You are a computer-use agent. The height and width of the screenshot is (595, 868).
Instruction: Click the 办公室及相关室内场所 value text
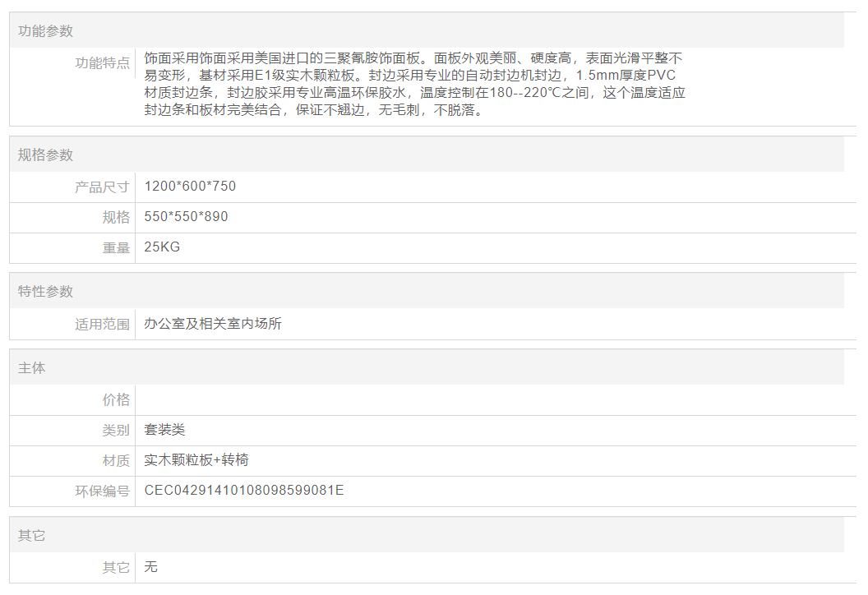click(x=213, y=324)
